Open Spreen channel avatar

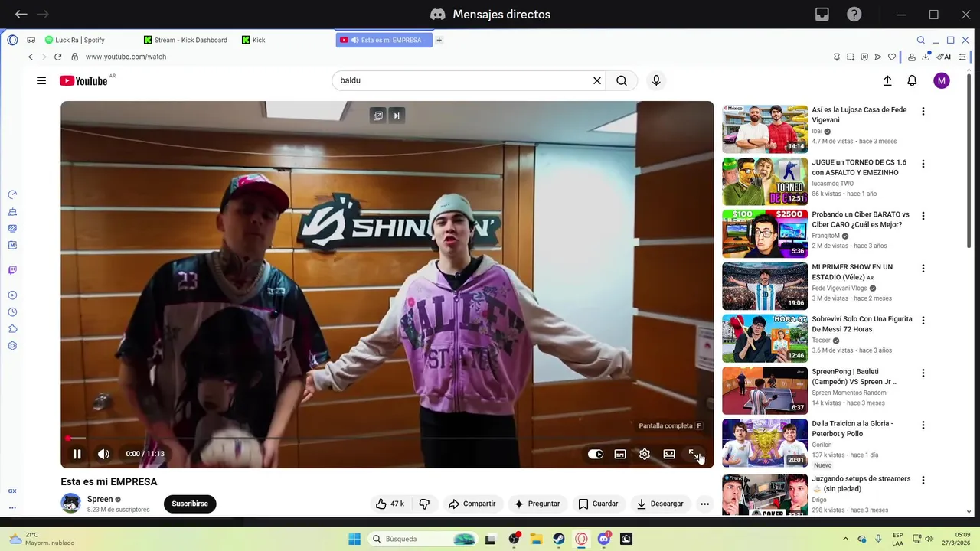(71, 503)
